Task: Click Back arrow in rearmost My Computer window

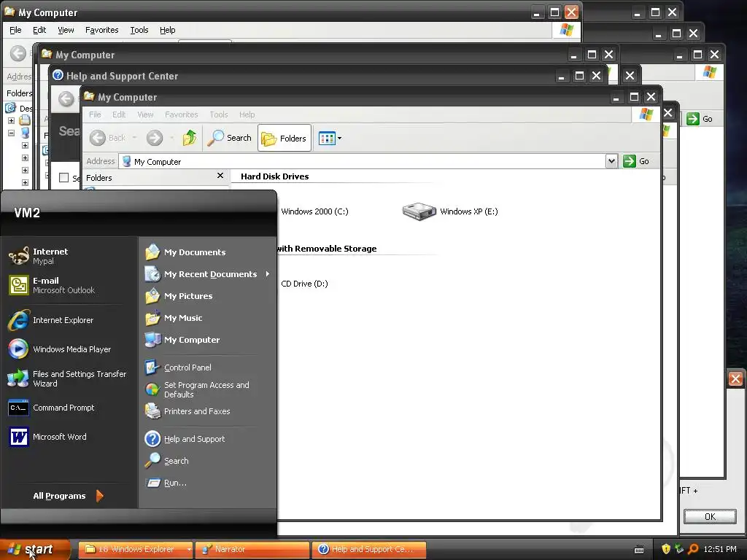Action: pyautogui.click(x=18, y=52)
